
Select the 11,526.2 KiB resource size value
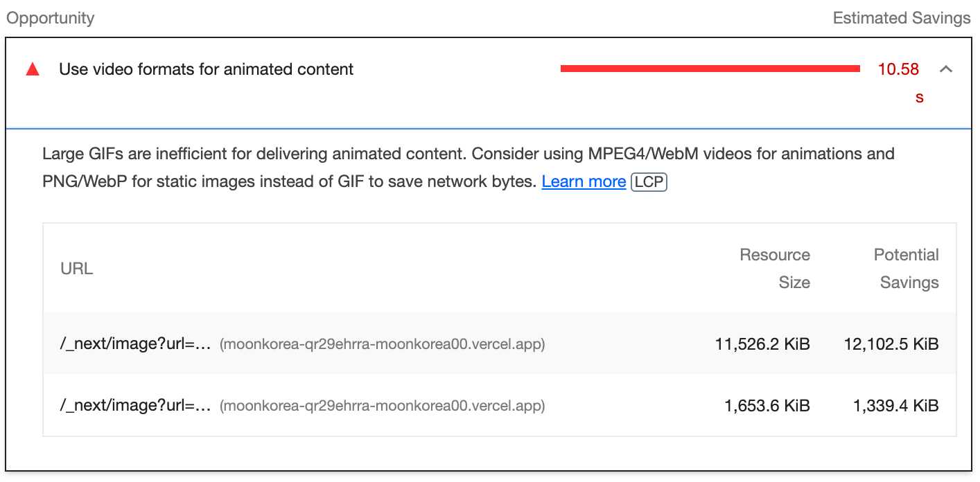click(x=762, y=343)
